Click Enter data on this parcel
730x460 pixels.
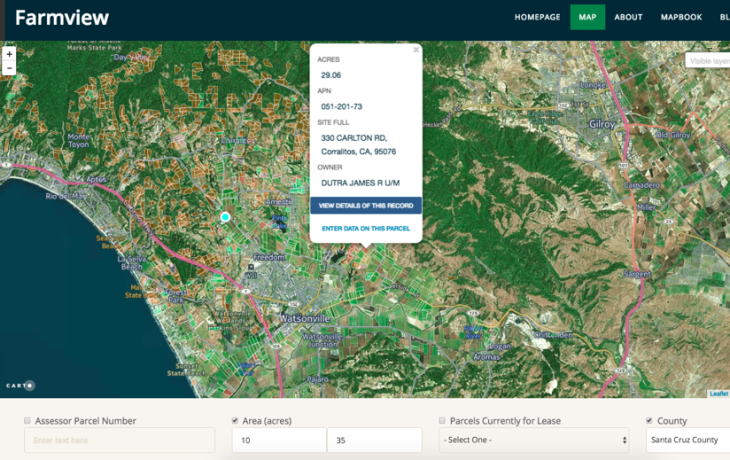coord(366,228)
